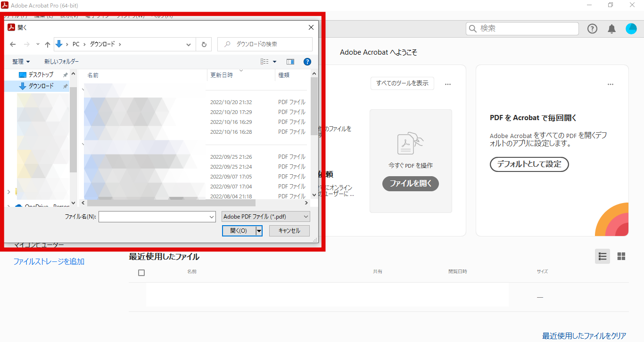Click すべてのツールを表示 button
The height and width of the screenshot is (342, 644).
coord(402,83)
